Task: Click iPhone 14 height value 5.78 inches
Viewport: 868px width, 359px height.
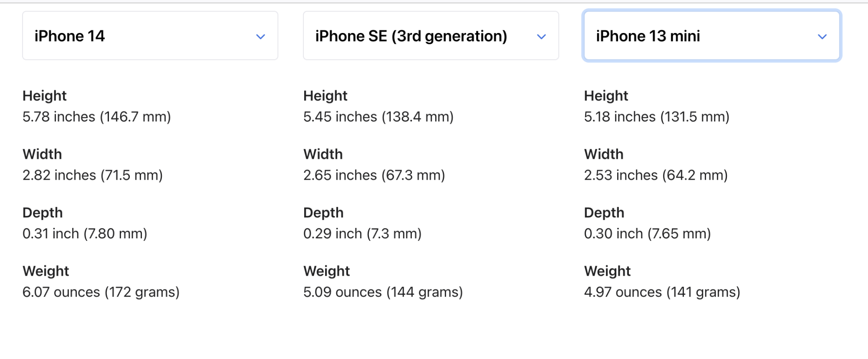Action: click(96, 117)
